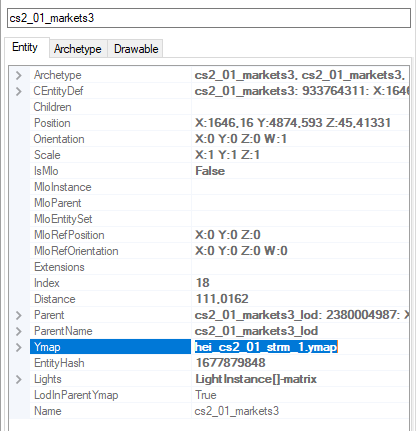Expand the ParentName property row
416x431 pixels.
coord(19,331)
